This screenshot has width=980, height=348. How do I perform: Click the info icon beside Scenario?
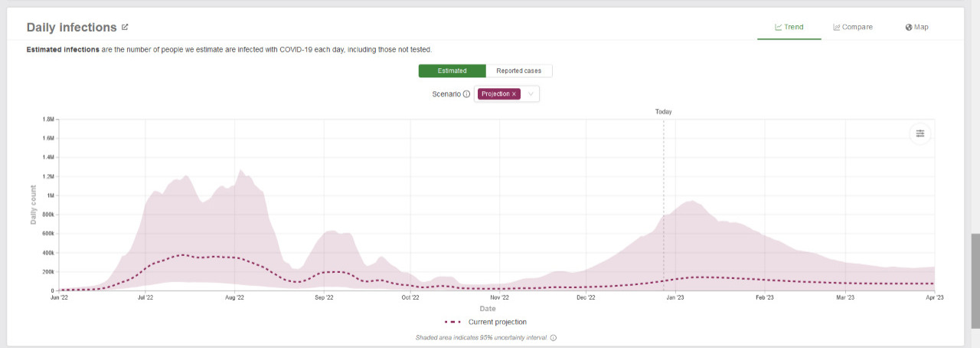coord(466,94)
